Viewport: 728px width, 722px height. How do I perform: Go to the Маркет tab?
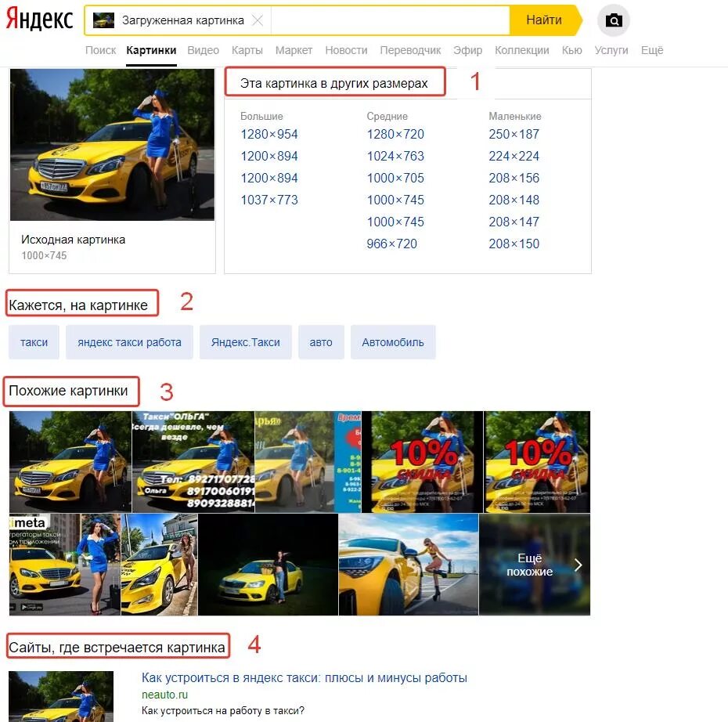(x=294, y=50)
